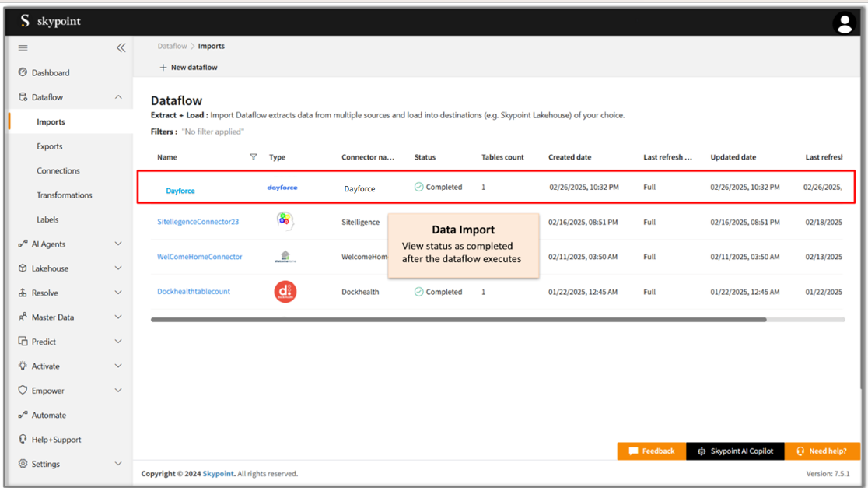Launch Skypoint AI Copilot
This screenshot has width=868, height=491.
(735, 451)
